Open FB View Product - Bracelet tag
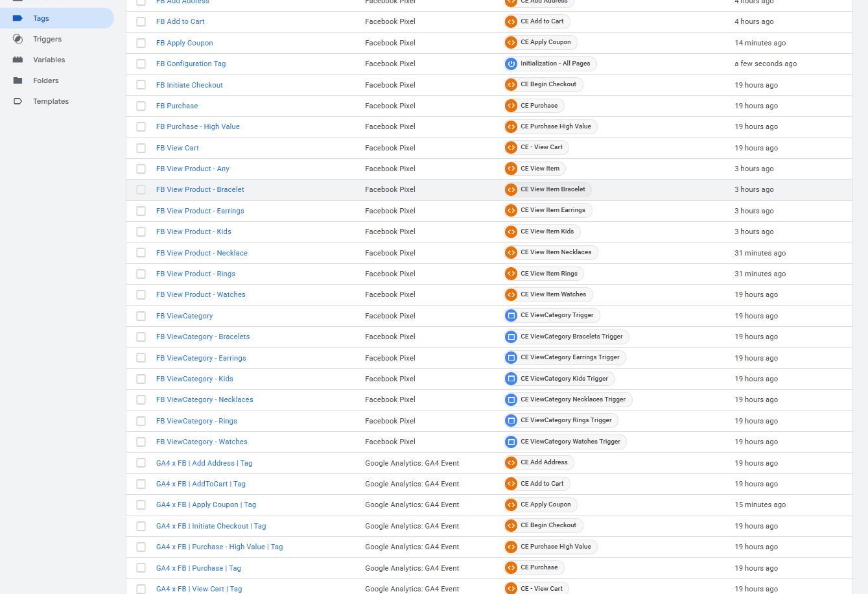Screen dimensions: 868x594 [x=200, y=189]
